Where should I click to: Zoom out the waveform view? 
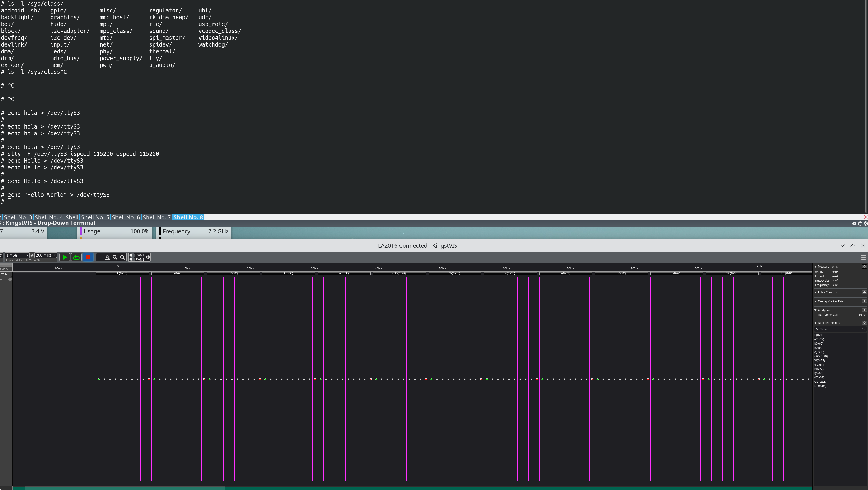115,257
